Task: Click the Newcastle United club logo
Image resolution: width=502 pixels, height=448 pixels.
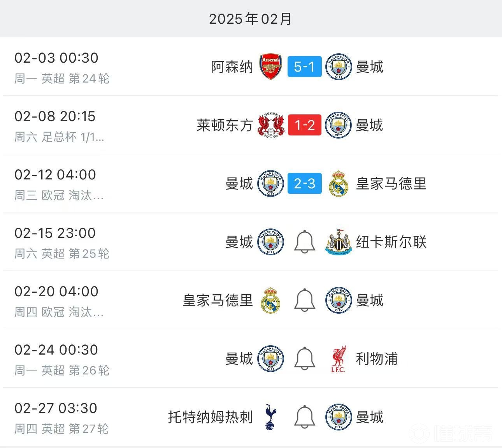Action: point(338,242)
